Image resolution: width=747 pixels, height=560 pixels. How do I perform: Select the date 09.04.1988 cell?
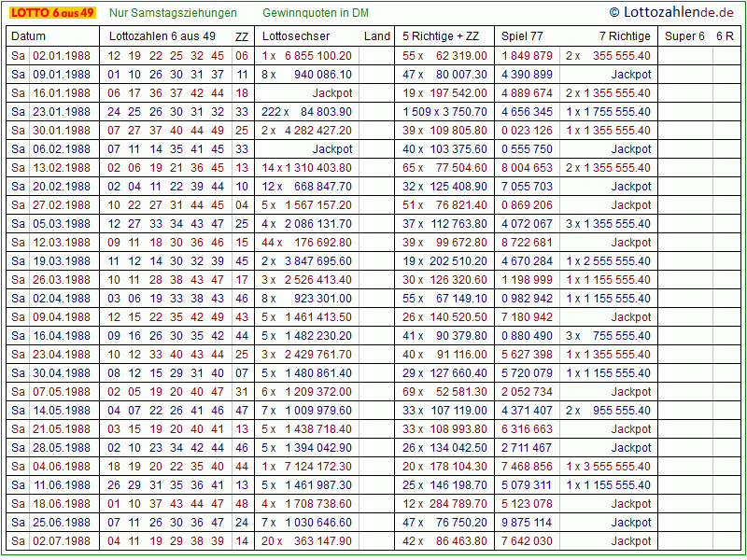63,317
